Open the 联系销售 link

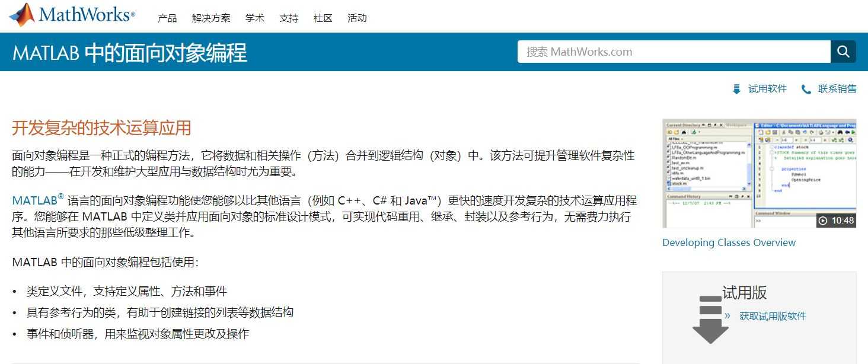837,89
